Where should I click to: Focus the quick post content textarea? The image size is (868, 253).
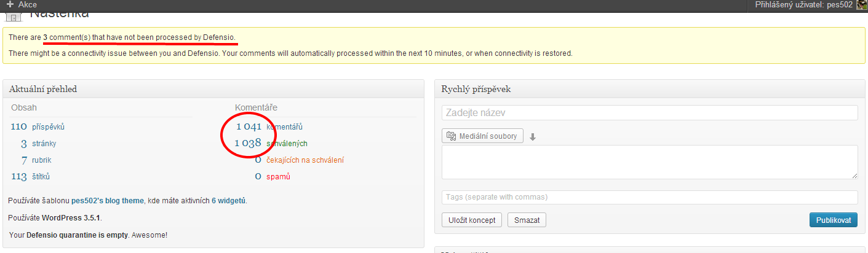650,162
